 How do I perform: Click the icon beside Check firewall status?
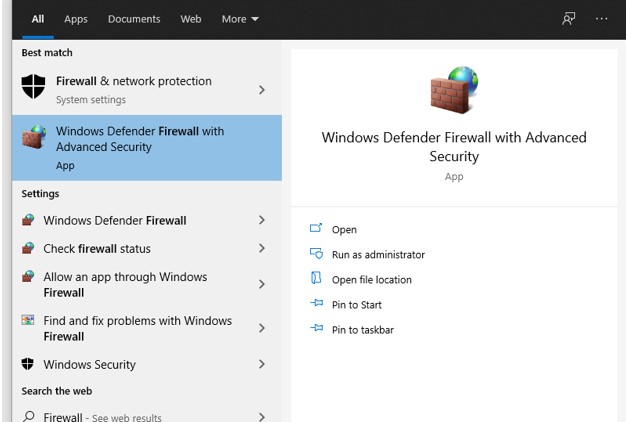pos(28,248)
